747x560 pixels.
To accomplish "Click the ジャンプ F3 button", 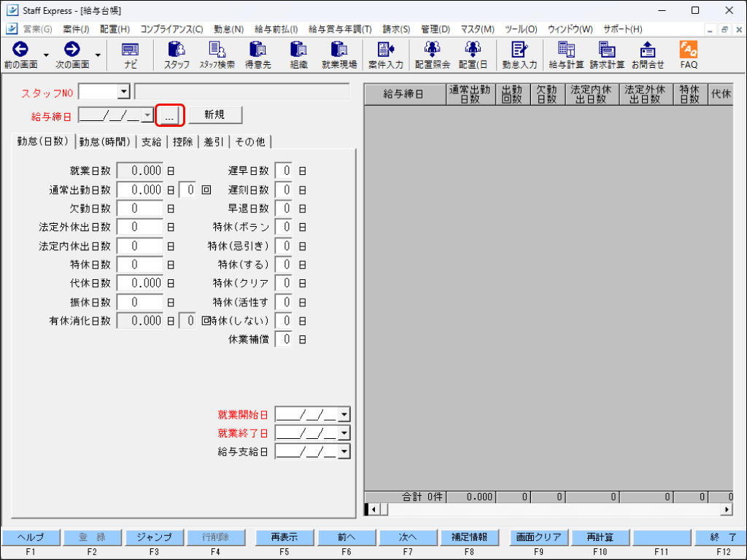I will pyautogui.click(x=155, y=537).
